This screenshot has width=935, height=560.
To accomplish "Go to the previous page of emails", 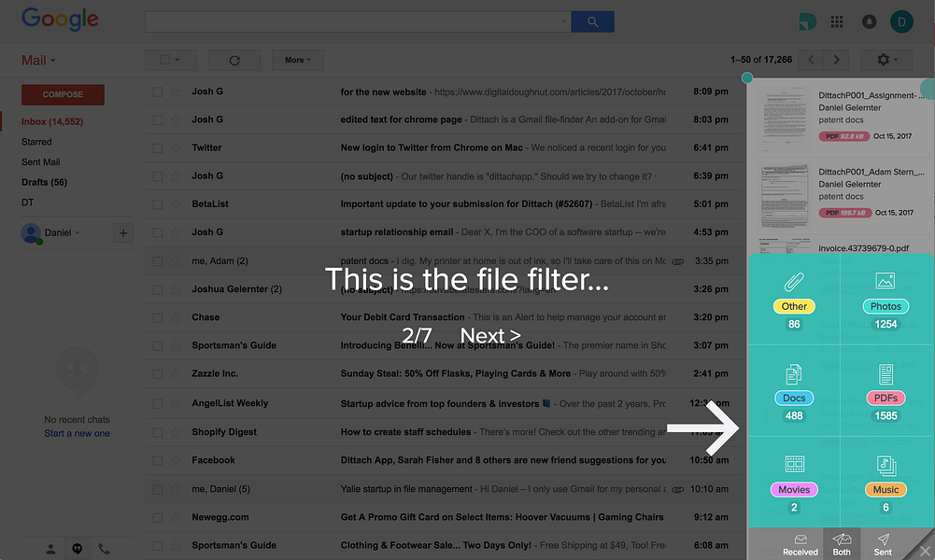I will coord(811,60).
